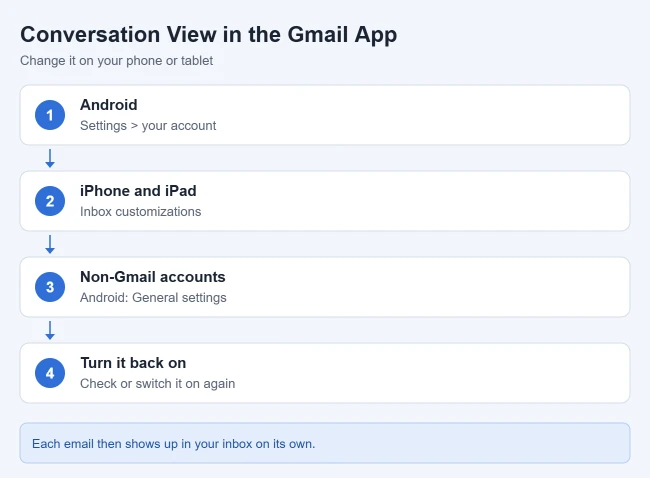Select the 'Android' step title
The image size is (650, 478).
coord(109,105)
